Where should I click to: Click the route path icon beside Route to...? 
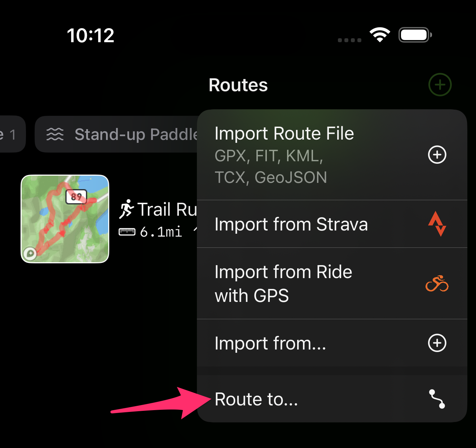[437, 399]
